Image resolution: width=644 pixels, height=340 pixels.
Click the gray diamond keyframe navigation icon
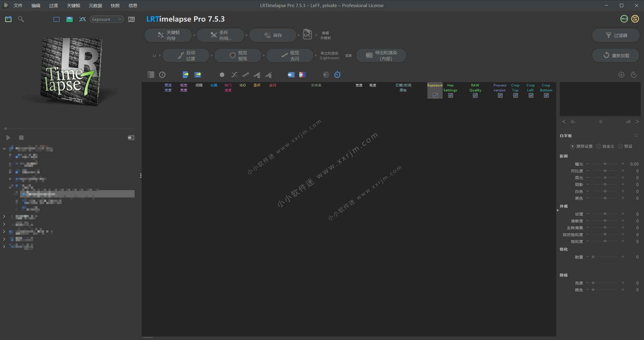601,122
